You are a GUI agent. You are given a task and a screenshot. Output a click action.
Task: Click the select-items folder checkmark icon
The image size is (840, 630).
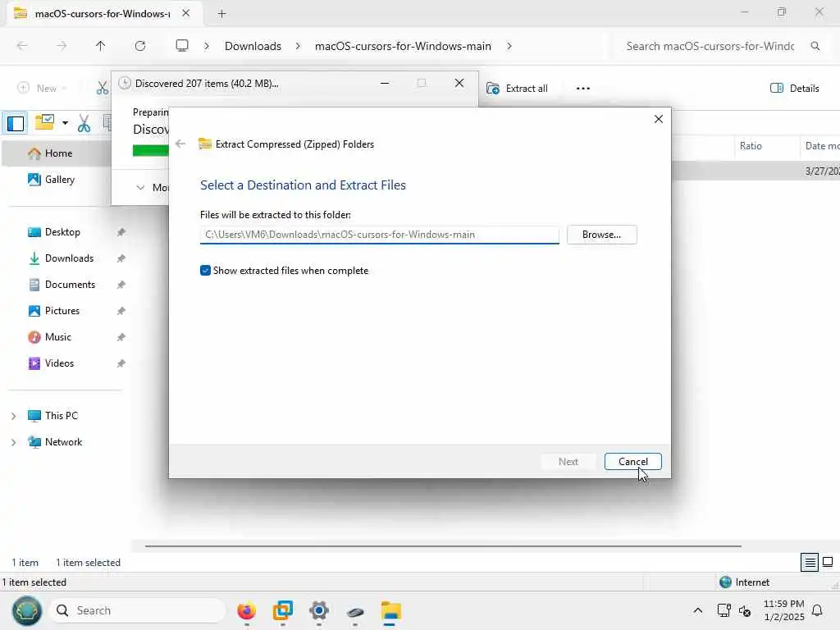[x=44, y=123]
